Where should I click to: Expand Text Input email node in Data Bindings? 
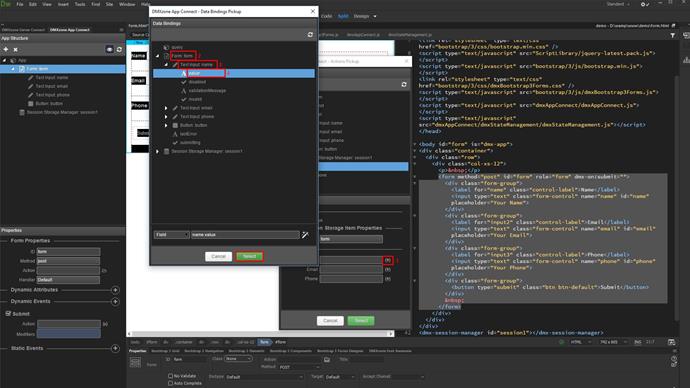click(166, 108)
